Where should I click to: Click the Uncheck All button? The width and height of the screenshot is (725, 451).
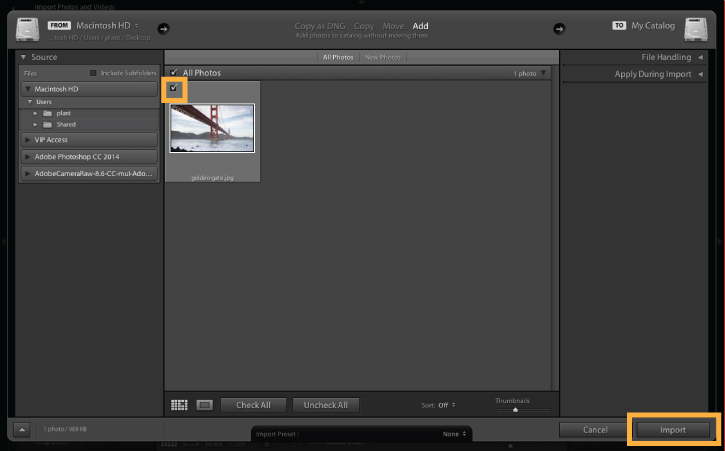pos(326,405)
